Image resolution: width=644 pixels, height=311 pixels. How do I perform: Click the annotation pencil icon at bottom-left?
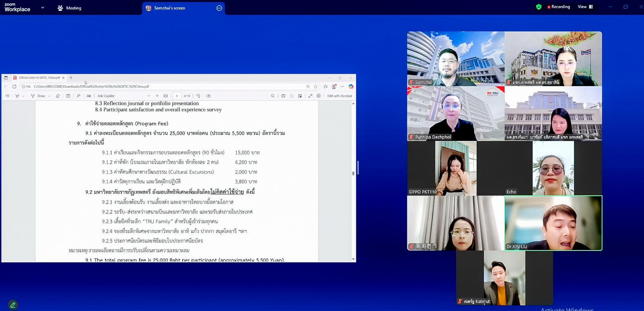click(x=13, y=305)
